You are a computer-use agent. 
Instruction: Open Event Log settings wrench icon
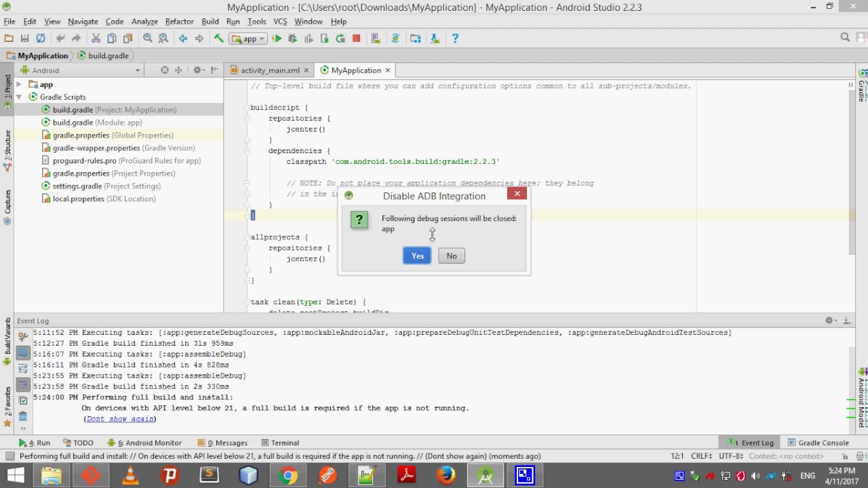coord(22,337)
